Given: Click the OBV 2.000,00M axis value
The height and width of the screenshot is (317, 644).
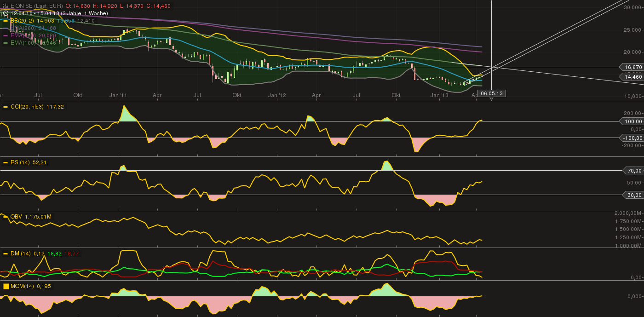Looking at the screenshot, I should (628, 213).
